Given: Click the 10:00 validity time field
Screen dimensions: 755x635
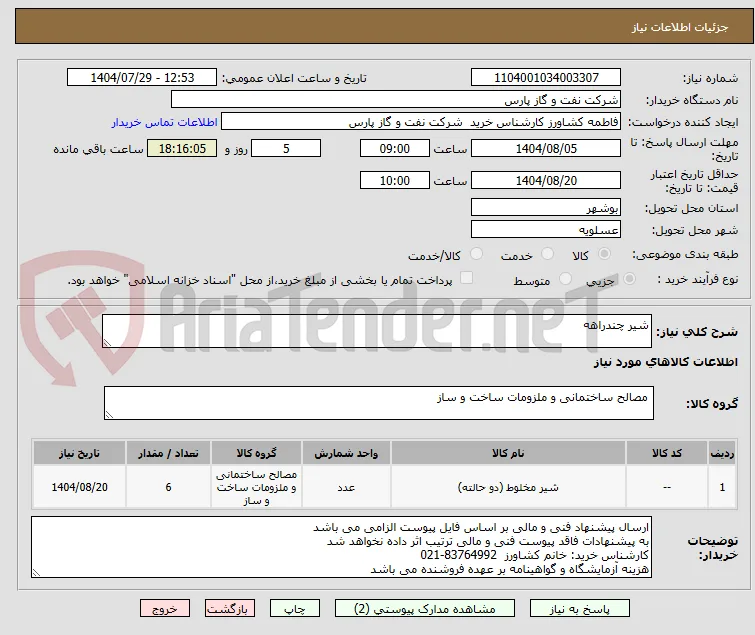Looking at the screenshot, I should tap(394, 181).
